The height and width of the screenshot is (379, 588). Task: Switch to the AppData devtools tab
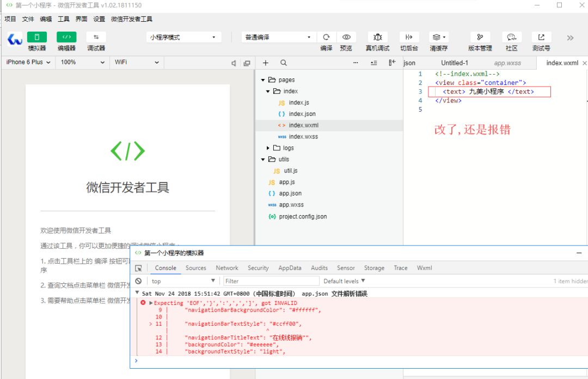[x=290, y=268]
